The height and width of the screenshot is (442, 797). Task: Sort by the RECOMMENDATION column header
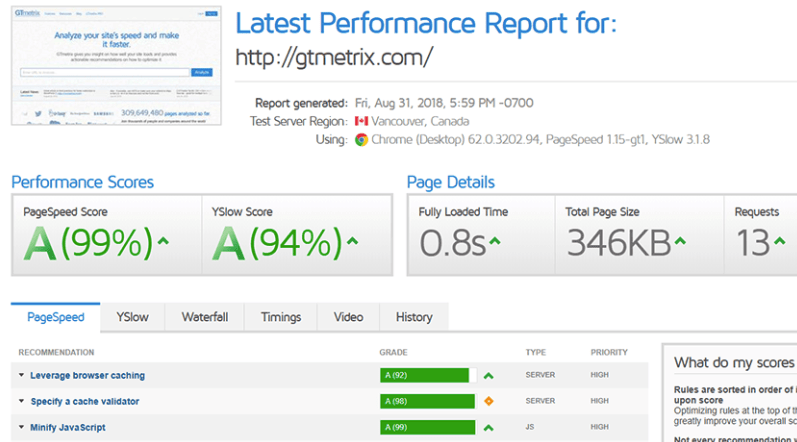tap(56, 352)
